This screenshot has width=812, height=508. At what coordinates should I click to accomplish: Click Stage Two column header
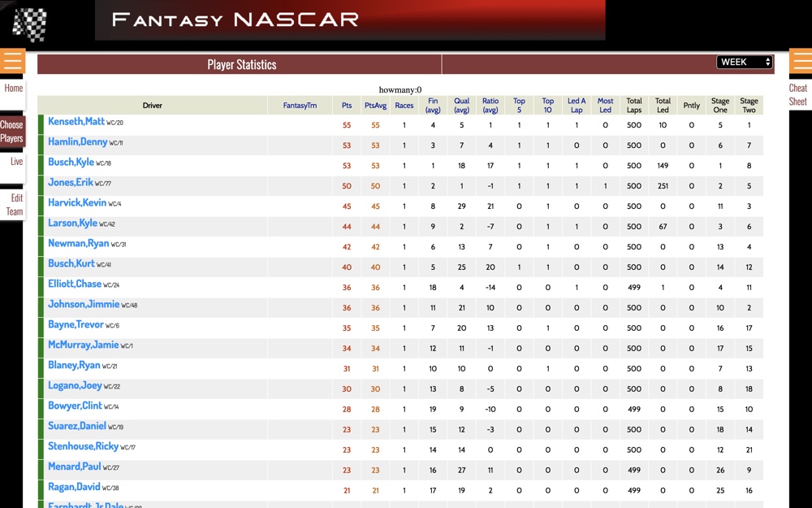(x=749, y=105)
